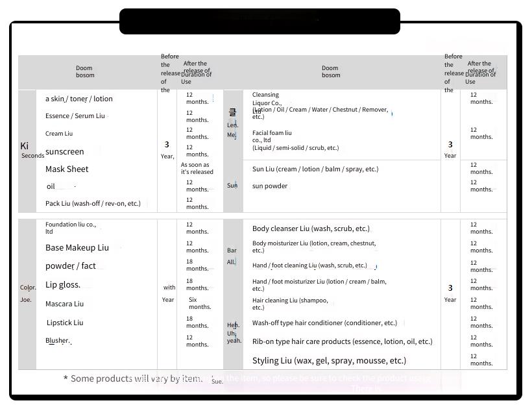
Task: Select the 'powder / fact' row
Action: pos(71,266)
